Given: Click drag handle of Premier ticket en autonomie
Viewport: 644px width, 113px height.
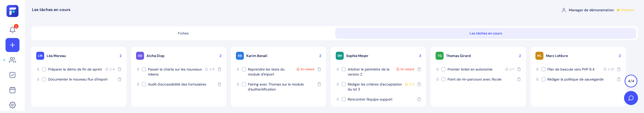Looking at the screenshot, I should 437,69.
